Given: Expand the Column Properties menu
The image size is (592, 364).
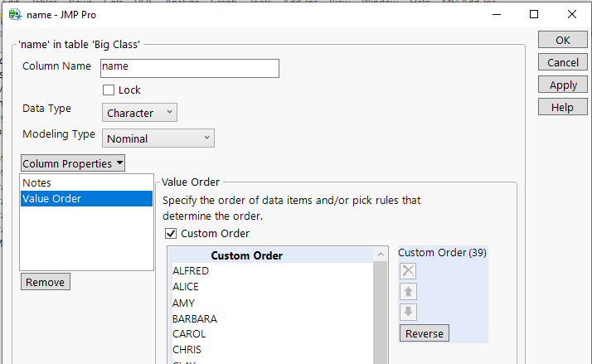Looking at the screenshot, I should [73, 163].
